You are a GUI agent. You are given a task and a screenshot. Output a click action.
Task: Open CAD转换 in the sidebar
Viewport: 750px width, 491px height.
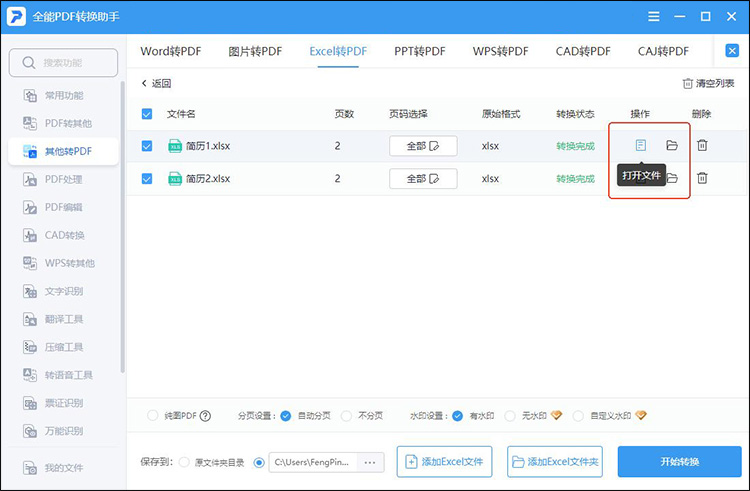(x=63, y=235)
